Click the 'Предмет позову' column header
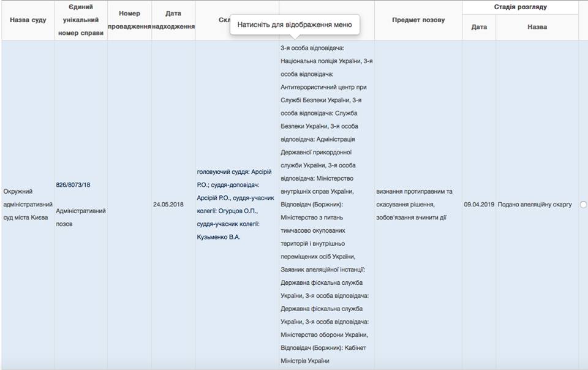This screenshot has height=370, width=588. point(418,20)
